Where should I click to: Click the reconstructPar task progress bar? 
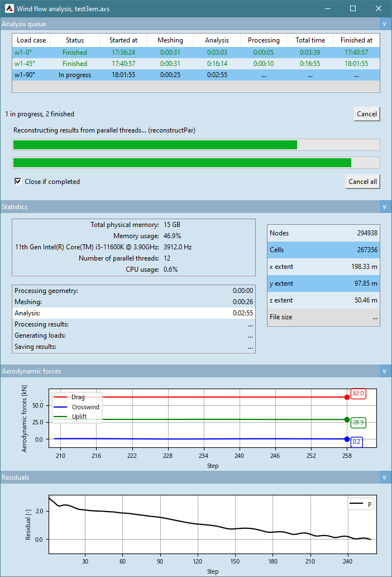(x=196, y=145)
